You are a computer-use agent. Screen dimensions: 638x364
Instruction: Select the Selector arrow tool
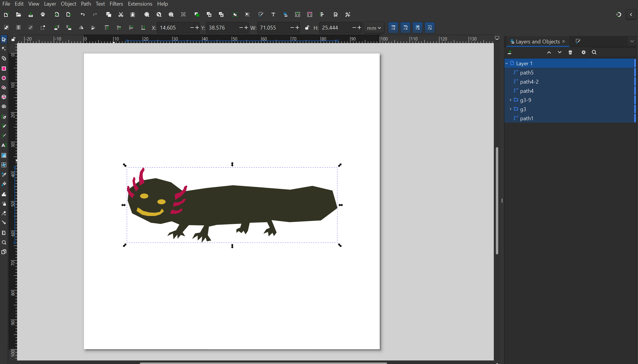(x=4, y=39)
